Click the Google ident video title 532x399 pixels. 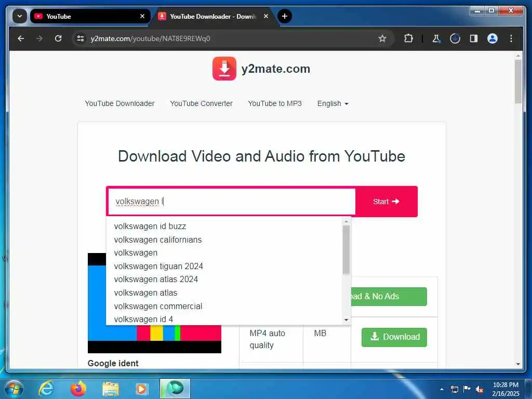pos(113,363)
